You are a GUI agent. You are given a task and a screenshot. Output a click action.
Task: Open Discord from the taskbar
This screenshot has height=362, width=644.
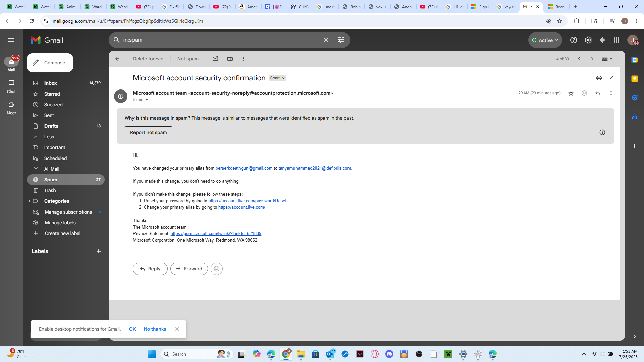point(389,354)
